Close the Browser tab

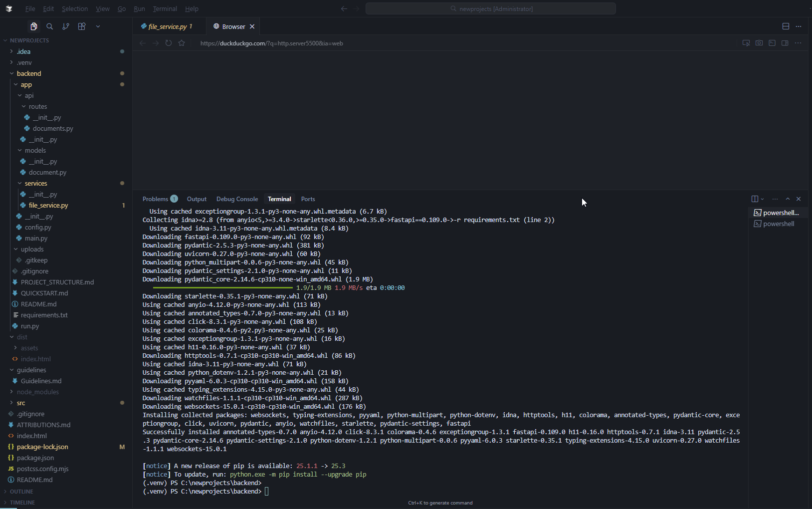252,26
